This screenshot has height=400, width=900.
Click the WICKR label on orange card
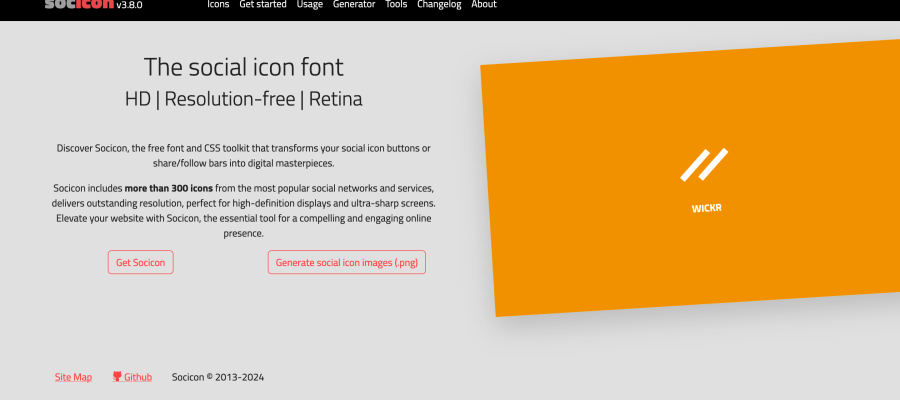coord(707,208)
